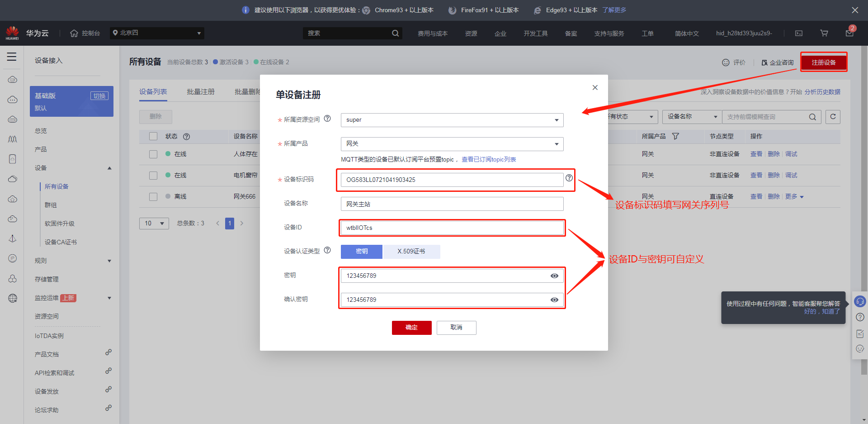
Task: Click help icon next to 设备标识码 field
Action: coord(569,178)
